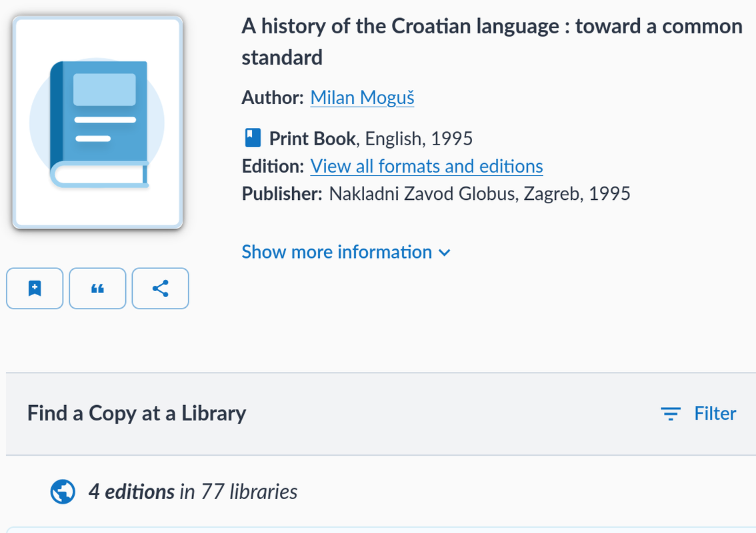Click the Print Book label

coord(313,139)
